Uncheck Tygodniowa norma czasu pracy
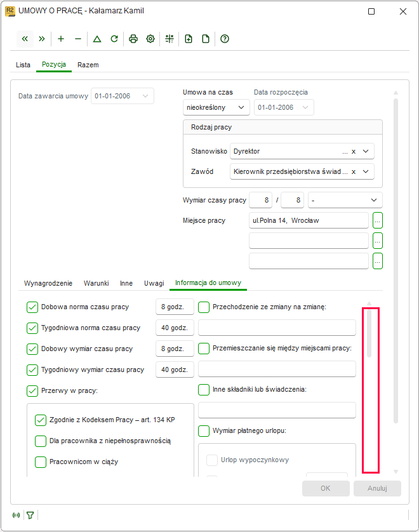The image size is (419, 532). [x=32, y=328]
